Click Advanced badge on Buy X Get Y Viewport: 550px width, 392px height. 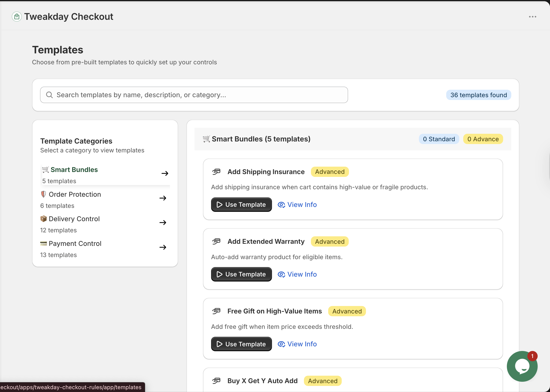[323, 381]
